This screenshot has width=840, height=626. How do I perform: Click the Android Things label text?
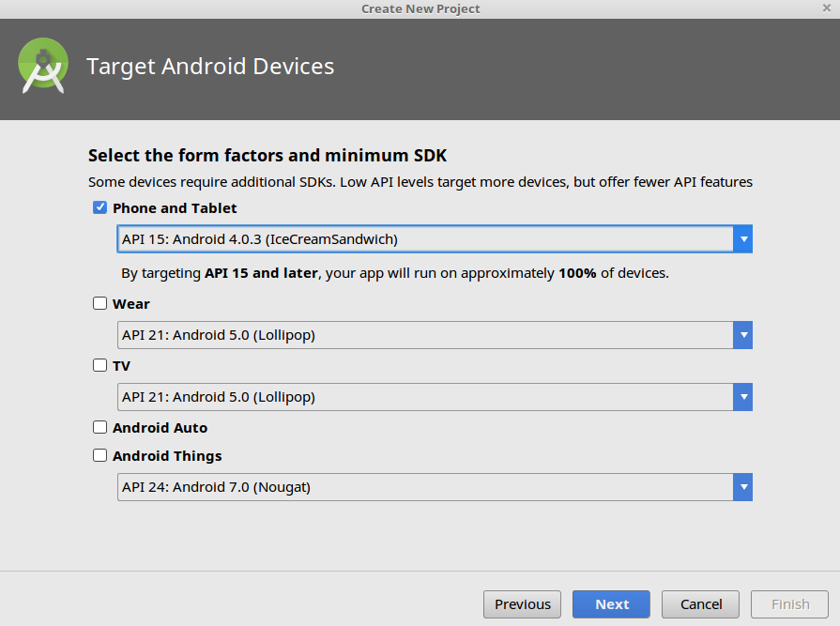click(167, 456)
